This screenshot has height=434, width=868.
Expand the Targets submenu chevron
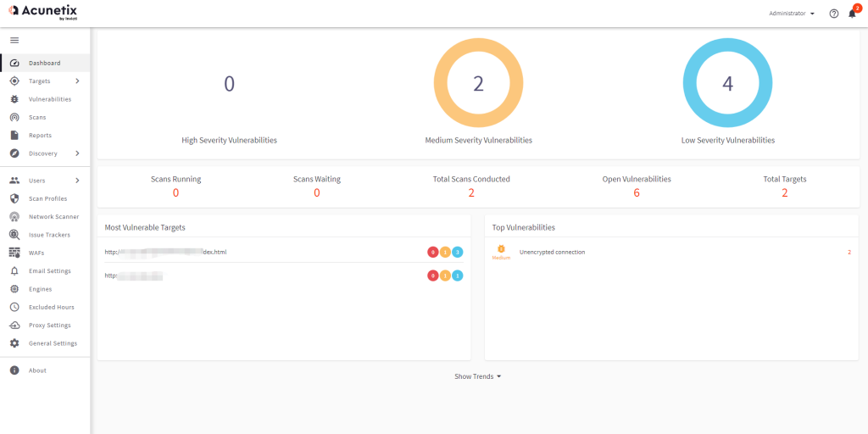point(77,81)
